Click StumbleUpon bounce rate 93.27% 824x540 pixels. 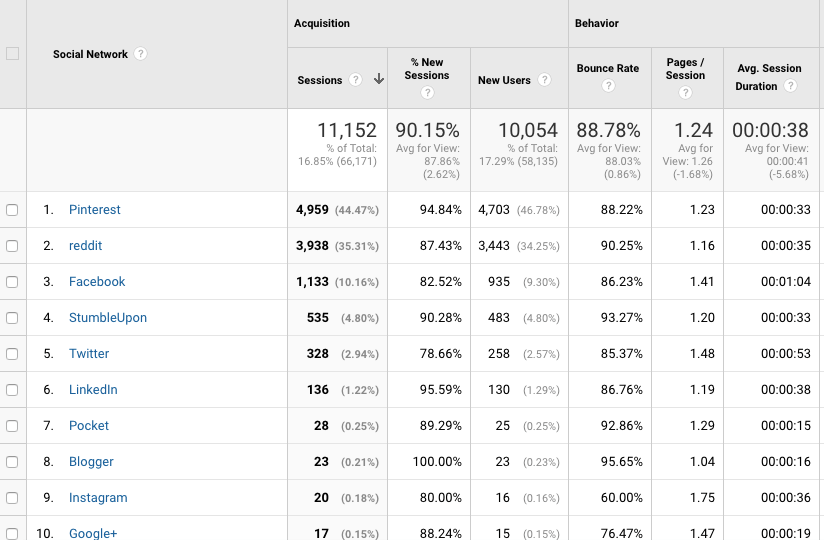tap(622, 318)
